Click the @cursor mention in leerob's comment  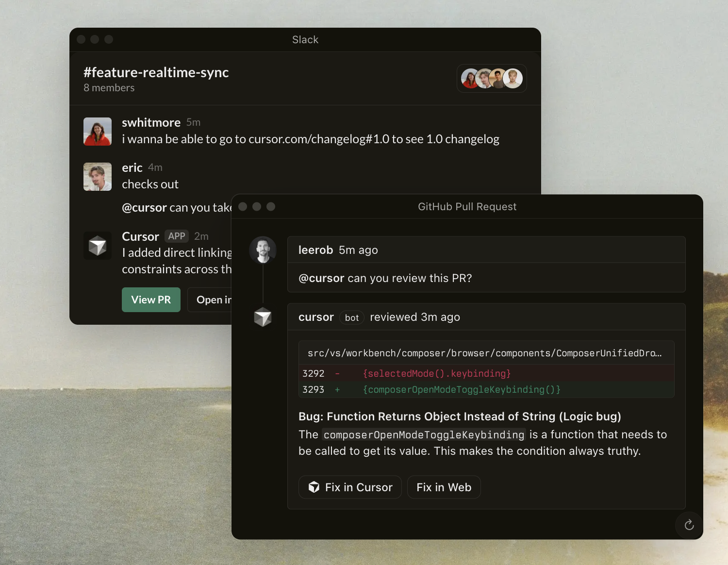(321, 278)
